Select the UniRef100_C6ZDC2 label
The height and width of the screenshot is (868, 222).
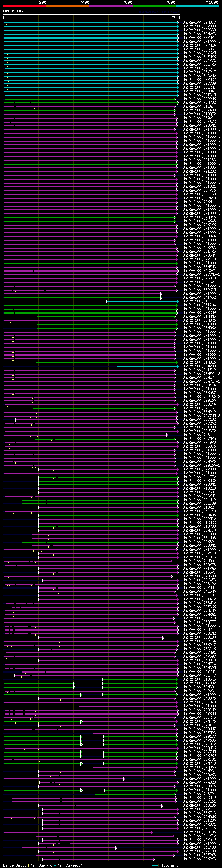pyautogui.click(x=199, y=80)
